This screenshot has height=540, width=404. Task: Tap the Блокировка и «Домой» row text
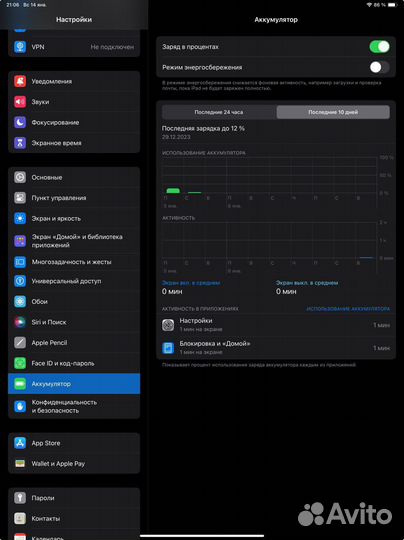tap(215, 343)
